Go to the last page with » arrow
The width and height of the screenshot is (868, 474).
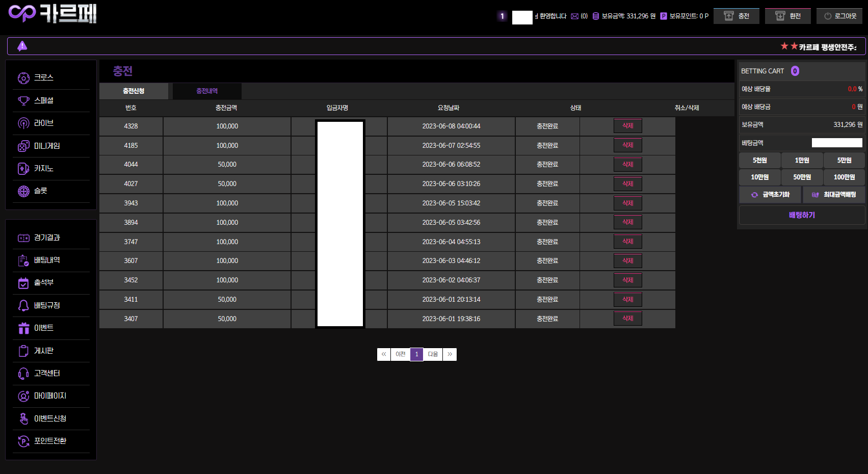point(450,354)
